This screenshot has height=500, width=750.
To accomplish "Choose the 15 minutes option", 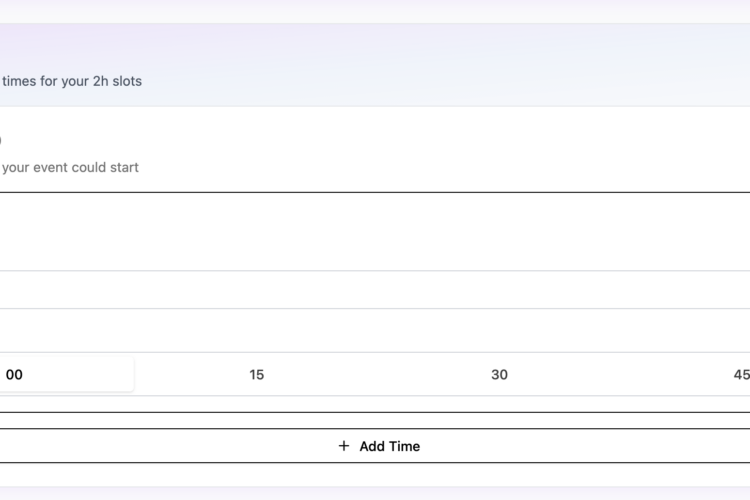I will [x=257, y=375].
